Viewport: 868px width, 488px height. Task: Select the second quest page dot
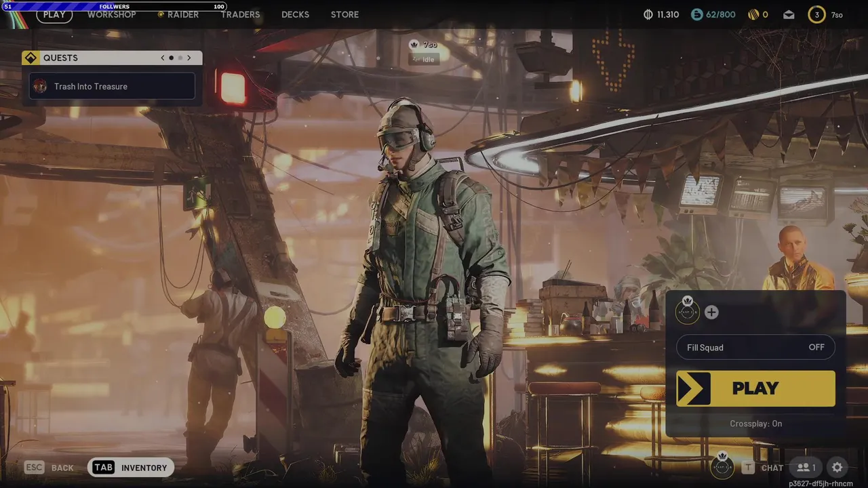(180, 58)
